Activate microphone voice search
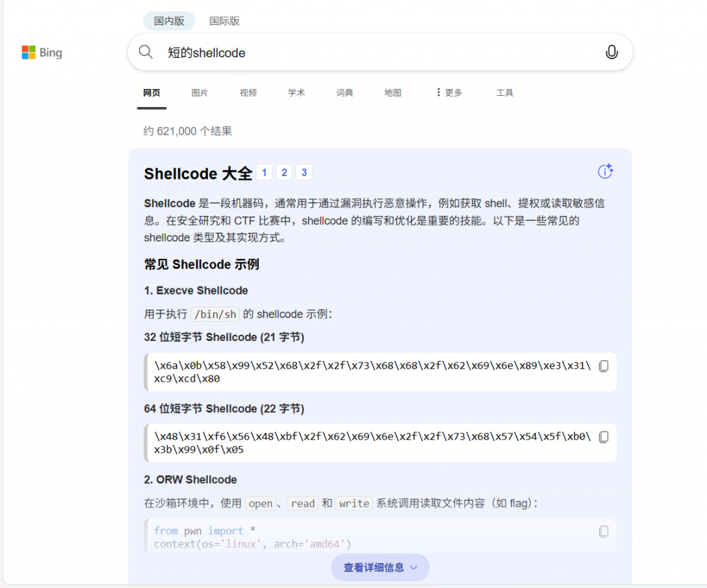 click(611, 52)
